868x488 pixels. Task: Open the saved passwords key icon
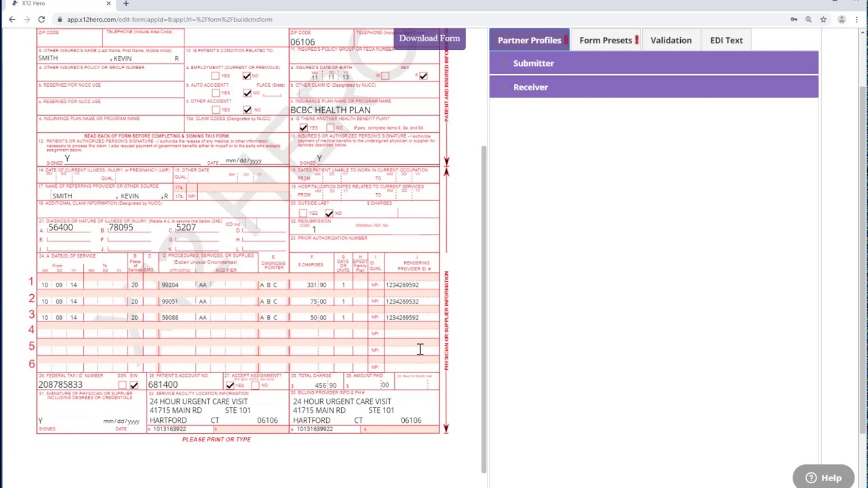coord(794,20)
